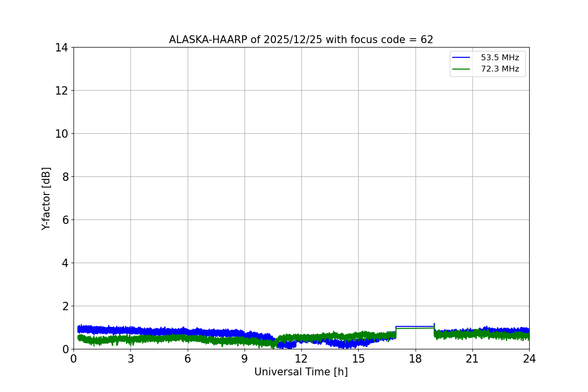Click the y-axis tick label 4
Viewport: 588px width, 392px height.
[65, 263]
